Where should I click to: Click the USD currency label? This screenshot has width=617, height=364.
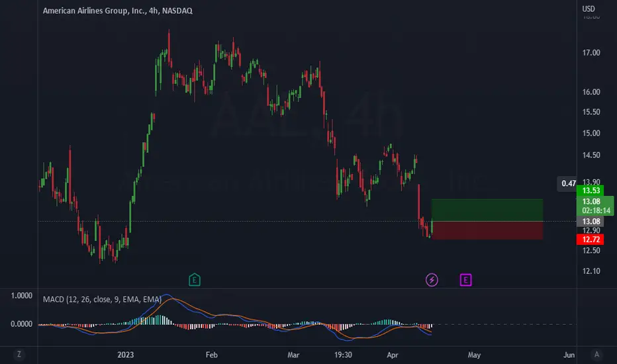(x=589, y=9)
